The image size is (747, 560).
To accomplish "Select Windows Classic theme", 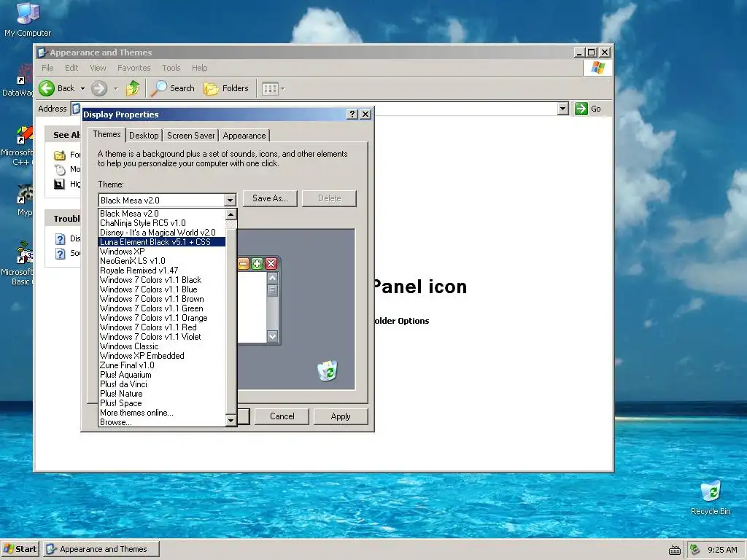I will tap(161, 346).
